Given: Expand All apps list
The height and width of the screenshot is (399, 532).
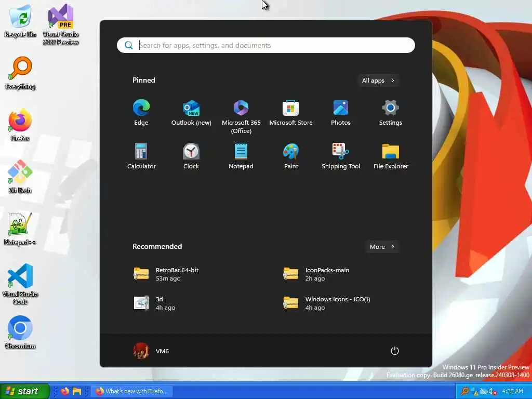Looking at the screenshot, I should (378, 81).
